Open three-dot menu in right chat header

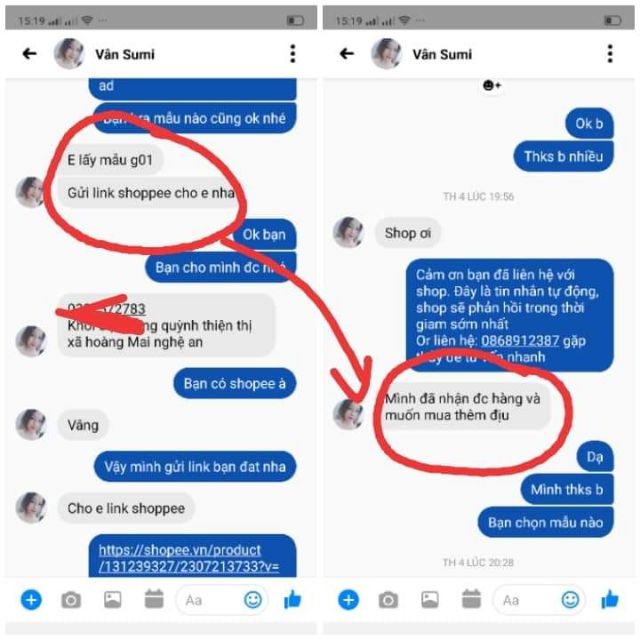(x=610, y=53)
